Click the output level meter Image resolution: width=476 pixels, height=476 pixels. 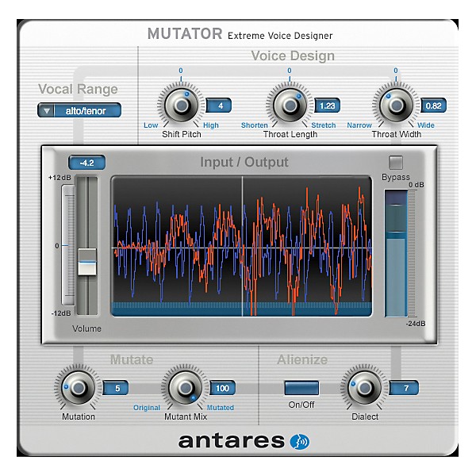pos(396,254)
